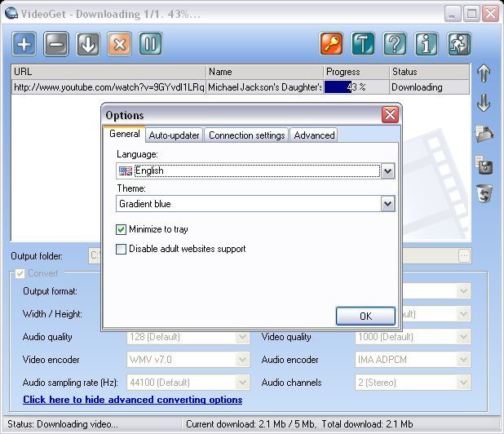Switch to the Auto-updater tab
504x434 pixels.
[x=175, y=135]
